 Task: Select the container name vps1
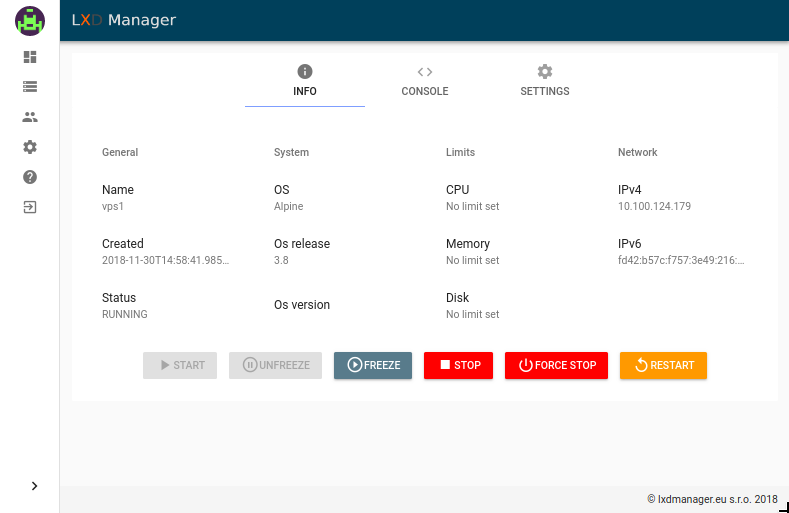(113, 206)
